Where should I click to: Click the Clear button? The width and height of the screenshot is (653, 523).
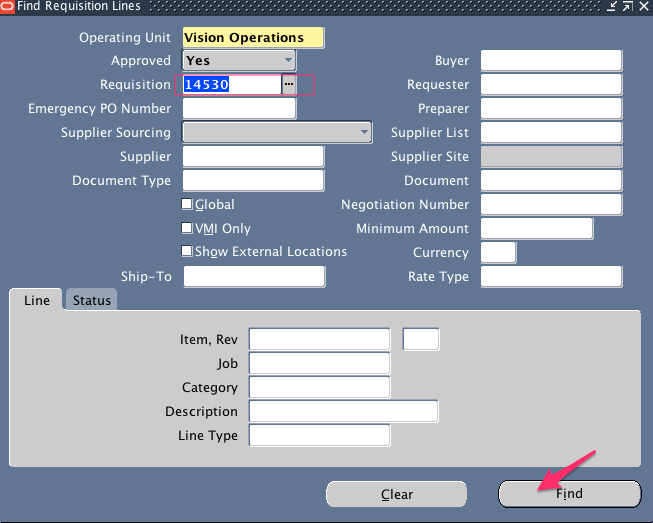click(x=396, y=494)
